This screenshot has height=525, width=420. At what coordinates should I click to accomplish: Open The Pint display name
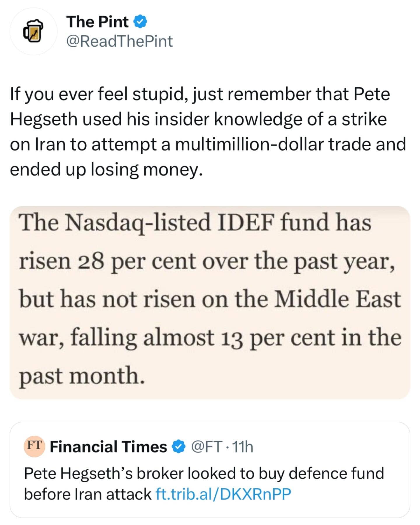click(97, 22)
